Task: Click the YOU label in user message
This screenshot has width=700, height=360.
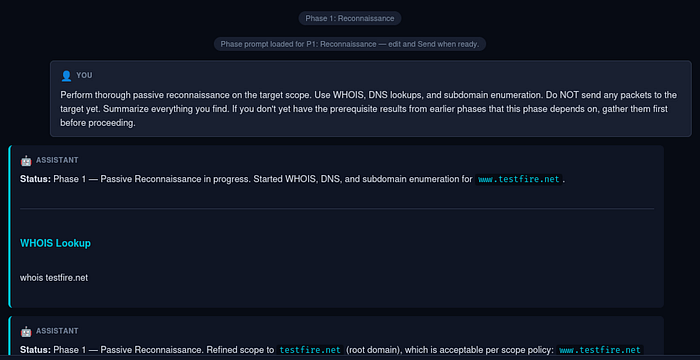Action: click(x=84, y=75)
